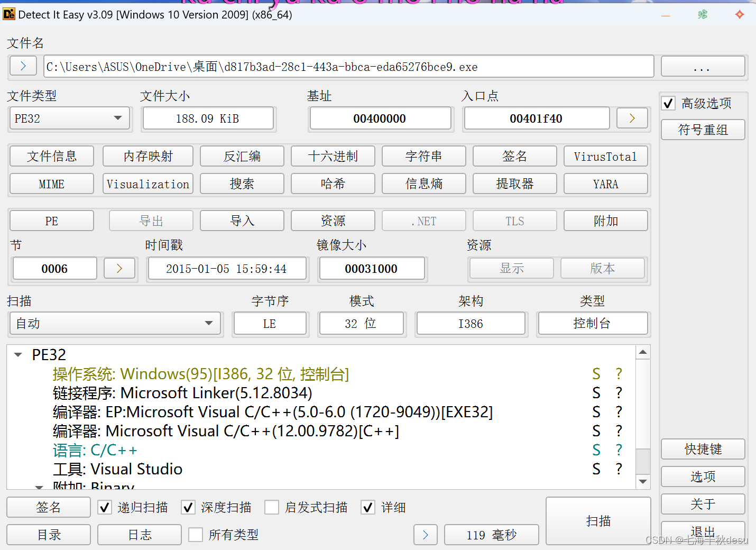Click the blue arrow beside the file name field
This screenshot has height=550, width=756.
coord(23,66)
